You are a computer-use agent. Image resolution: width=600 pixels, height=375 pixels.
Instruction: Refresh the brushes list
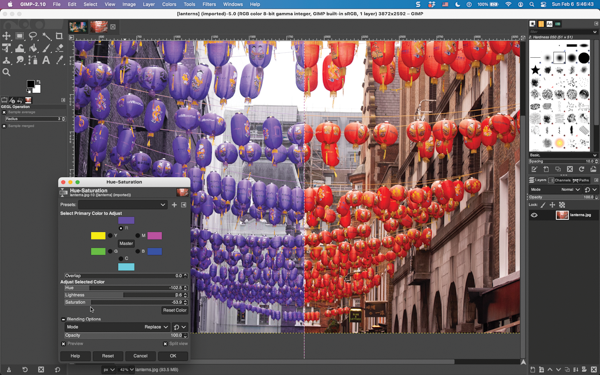coord(582,169)
